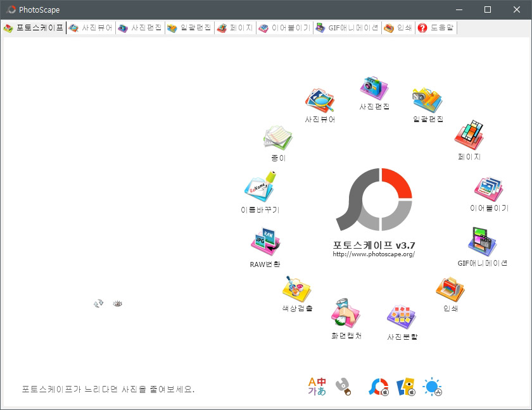The width and height of the screenshot is (532, 410).
Task: Click the 포토스케이프 v3.7 title text
Action: [374, 245]
